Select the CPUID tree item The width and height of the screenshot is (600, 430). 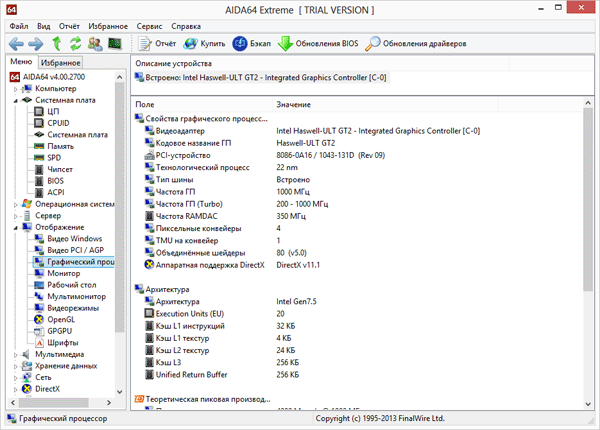tap(52, 123)
